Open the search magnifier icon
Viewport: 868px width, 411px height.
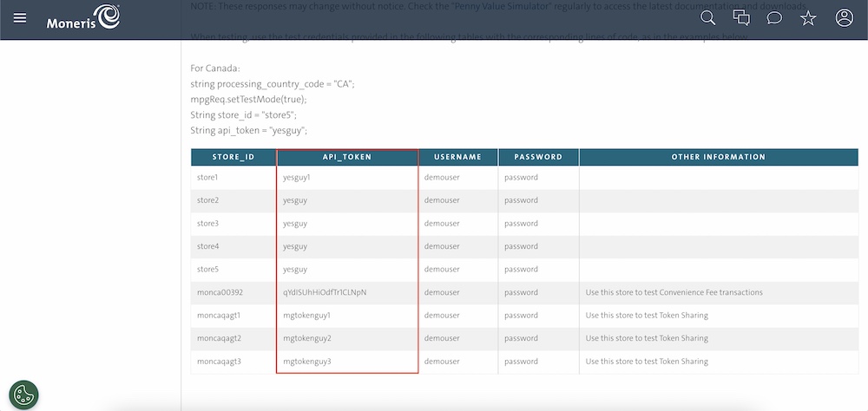(707, 18)
